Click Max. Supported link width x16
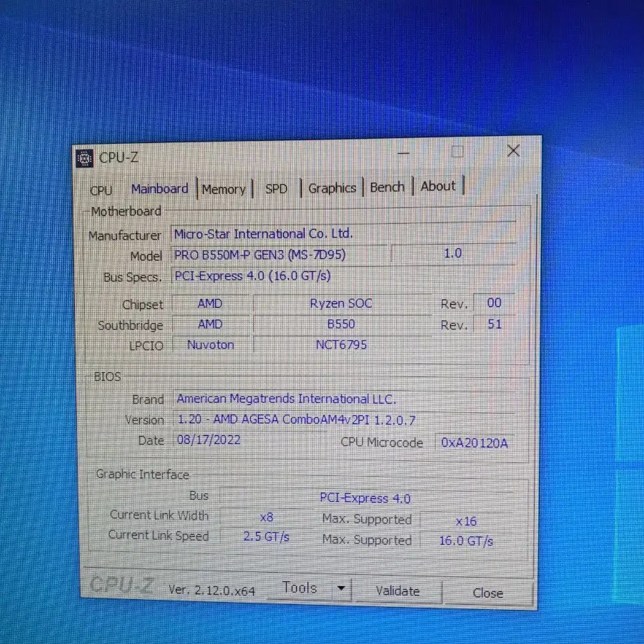Viewport: 644px width, 644px height. pos(466,522)
